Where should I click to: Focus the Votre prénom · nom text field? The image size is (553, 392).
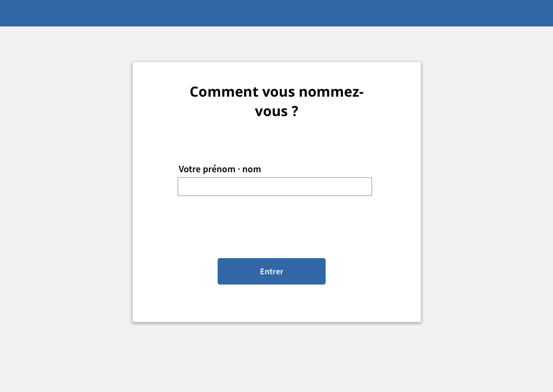275,186
